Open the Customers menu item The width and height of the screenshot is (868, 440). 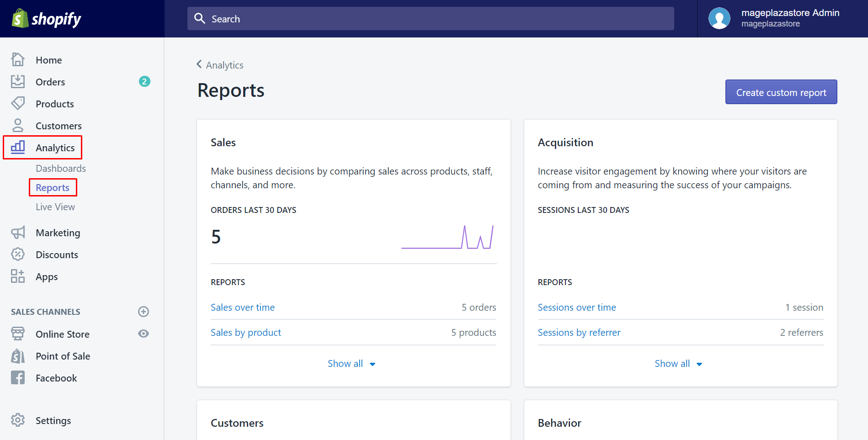click(59, 126)
